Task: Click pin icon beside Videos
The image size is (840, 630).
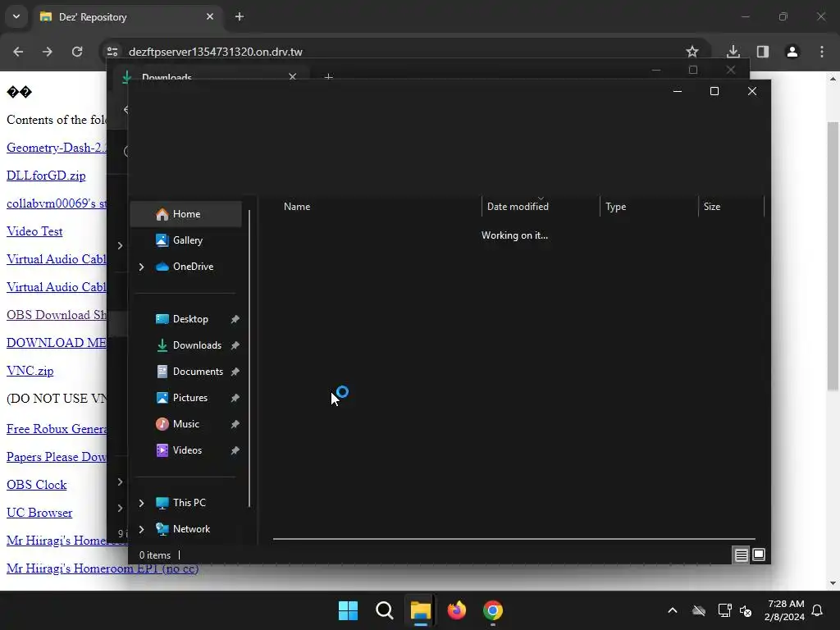Action: (235, 450)
